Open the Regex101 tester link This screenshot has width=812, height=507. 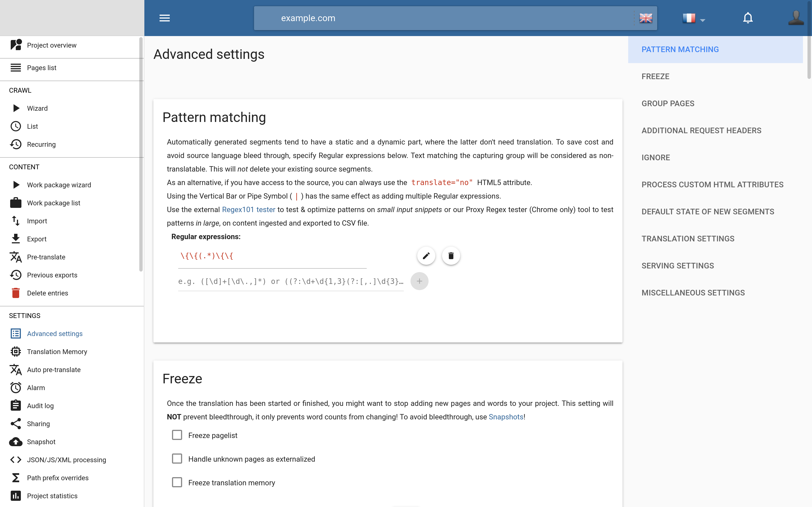[x=248, y=210]
